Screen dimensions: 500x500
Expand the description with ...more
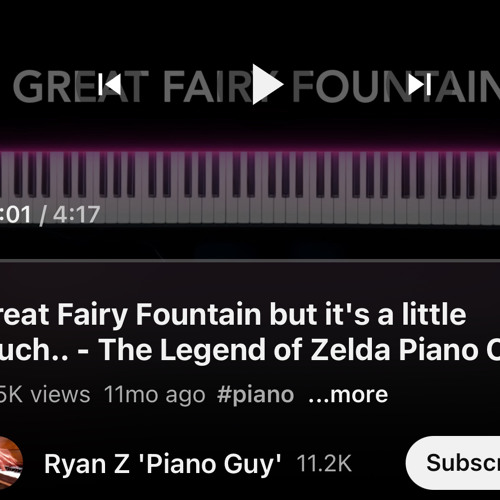(x=348, y=395)
